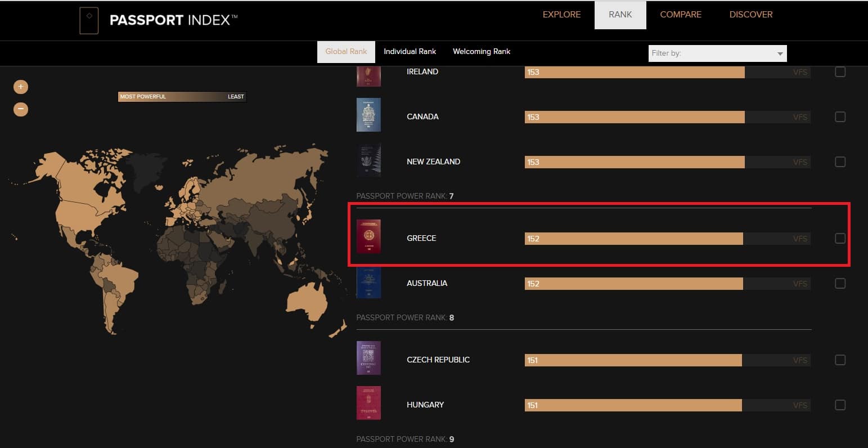Click Czech Republic's 151 score bar

pos(633,360)
